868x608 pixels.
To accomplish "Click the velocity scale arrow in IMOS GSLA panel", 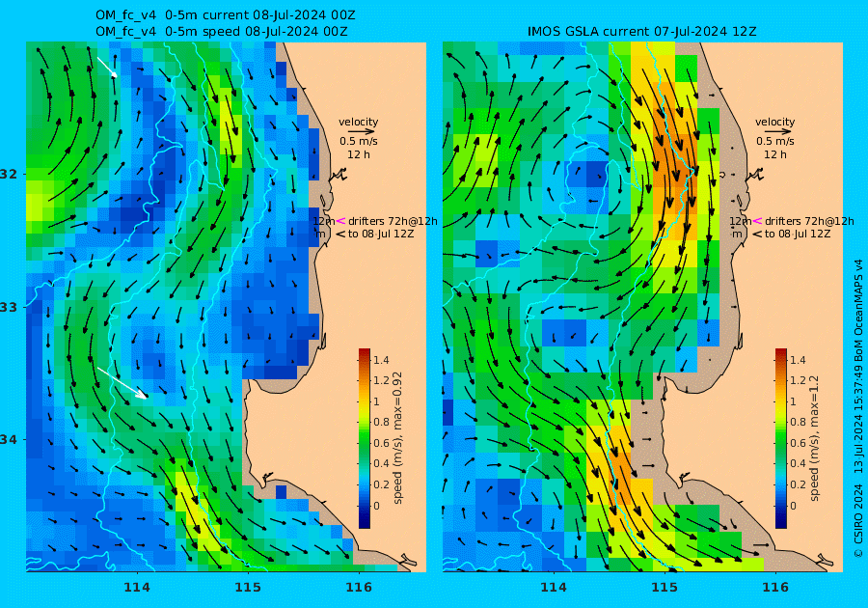I will click(x=777, y=132).
